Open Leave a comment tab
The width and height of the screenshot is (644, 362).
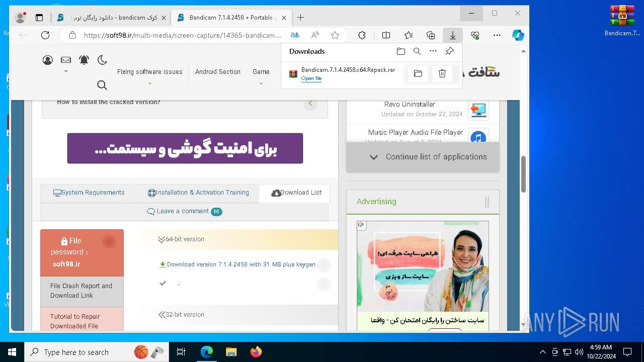click(184, 212)
